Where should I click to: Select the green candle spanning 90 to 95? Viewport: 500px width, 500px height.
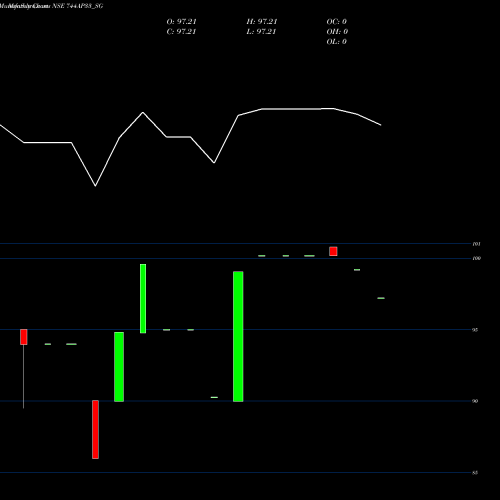pyautogui.click(x=119, y=367)
